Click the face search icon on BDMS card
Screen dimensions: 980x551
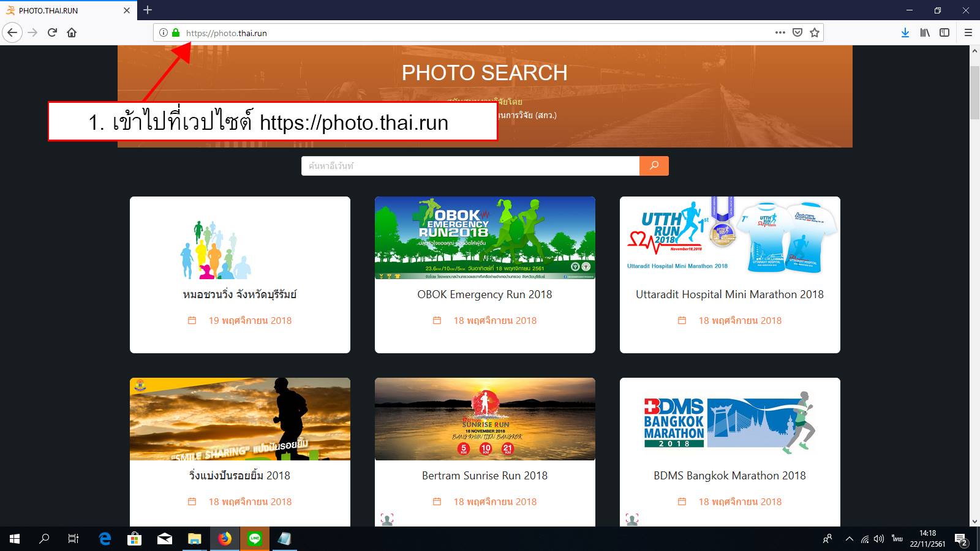click(632, 520)
